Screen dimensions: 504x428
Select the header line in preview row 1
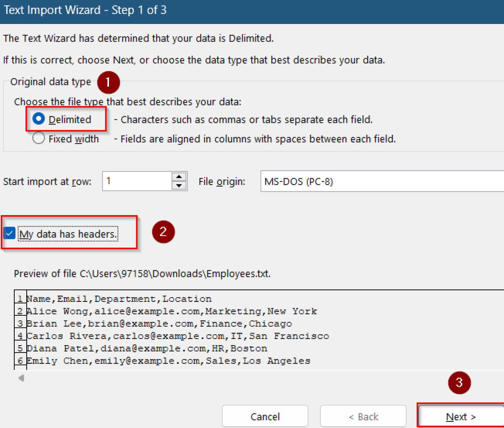pyautogui.click(x=119, y=299)
